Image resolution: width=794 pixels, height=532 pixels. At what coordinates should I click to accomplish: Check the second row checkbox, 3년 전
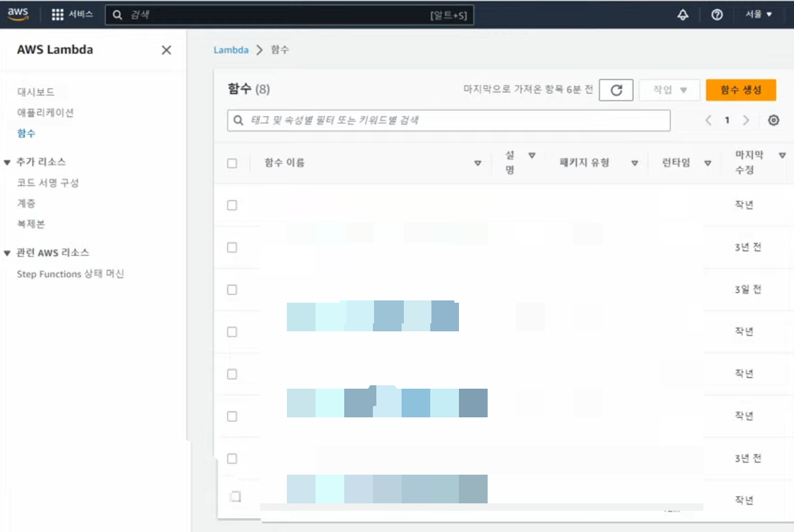coord(232,248)
